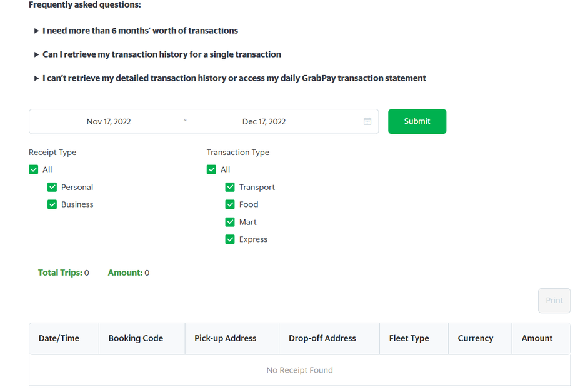
Task: Set end date Dec 17, 2022
Action: [x=264, y=121]
